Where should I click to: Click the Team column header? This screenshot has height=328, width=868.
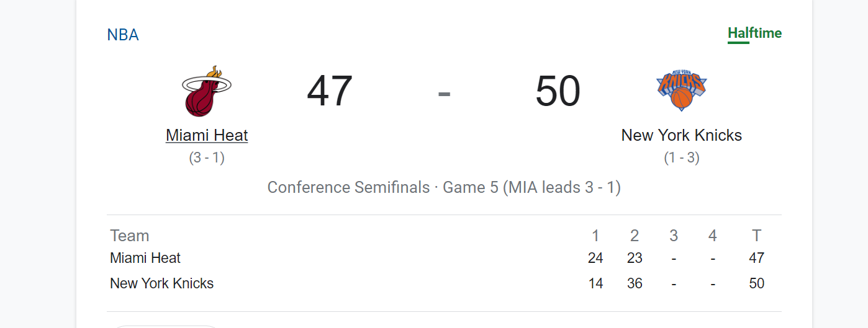click(x=130, y=236)
